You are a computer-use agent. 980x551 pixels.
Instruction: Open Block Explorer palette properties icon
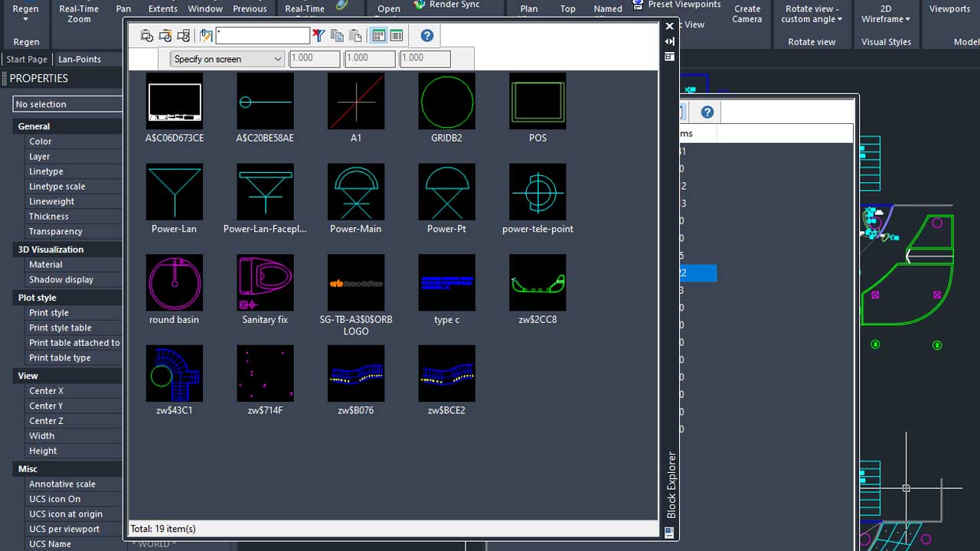click(x=670, y=57)
